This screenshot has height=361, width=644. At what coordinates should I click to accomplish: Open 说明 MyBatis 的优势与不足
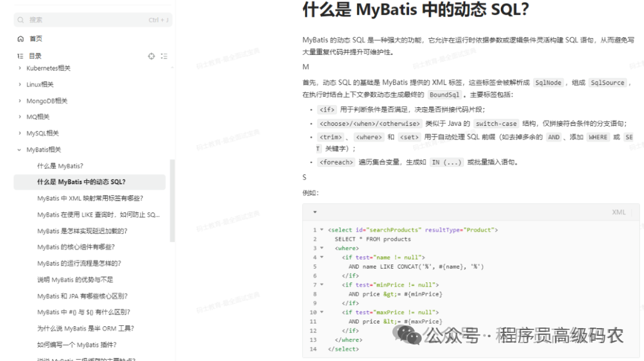75,280
